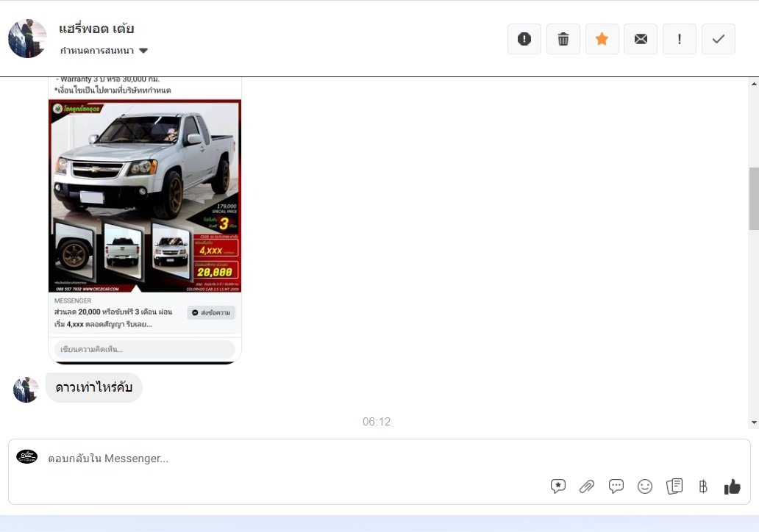Viewport: 759px width, 532px height.
Task: Attach a file with paperclip icon
Action: point(587,486)
